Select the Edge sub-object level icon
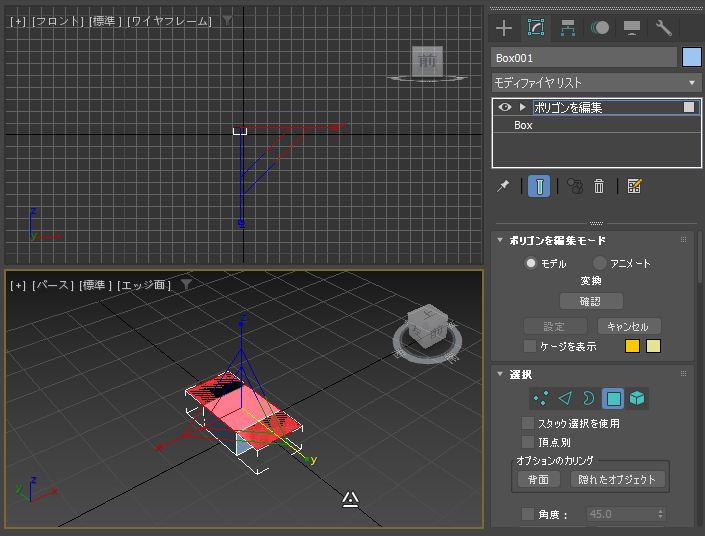Image resolution: width=705 pixels, height=536 pixels. [x=565, y=398]
